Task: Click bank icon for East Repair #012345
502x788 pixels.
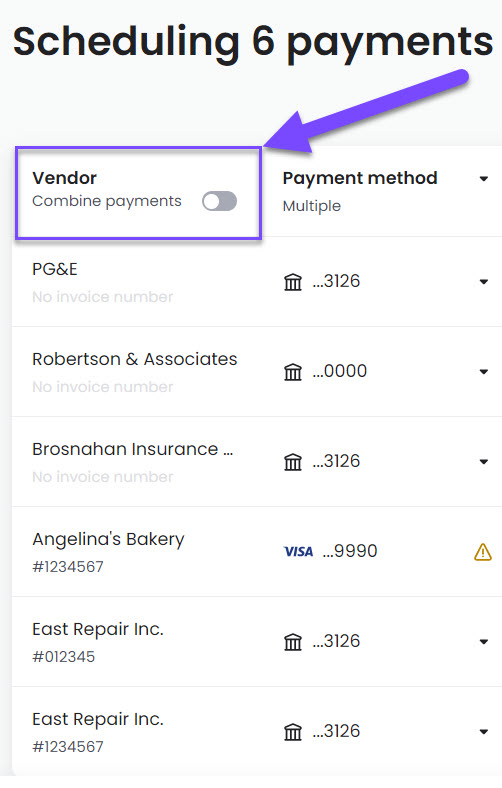Action: pyautogui.click(x=293, y=641)
